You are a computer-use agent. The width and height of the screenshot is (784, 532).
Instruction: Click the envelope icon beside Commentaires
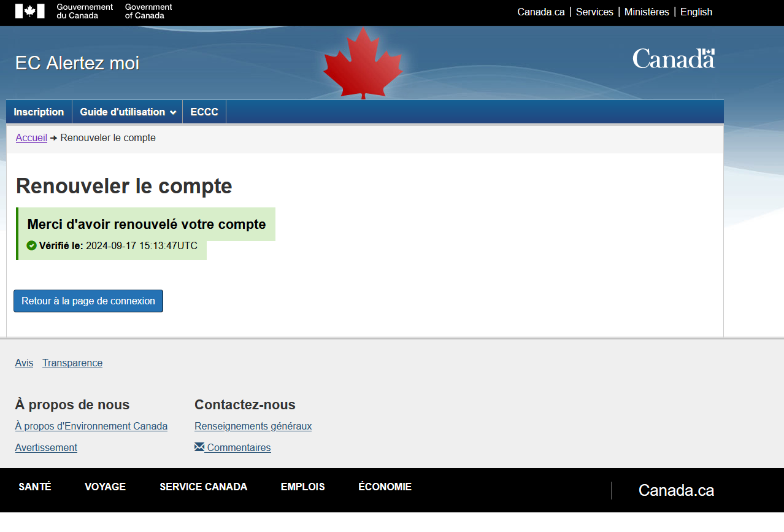pos(199,447)
